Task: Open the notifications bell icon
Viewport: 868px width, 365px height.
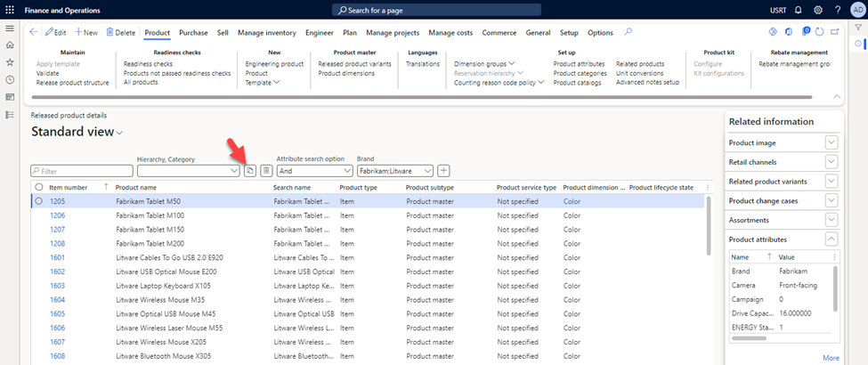Action: tap(798, 10)
